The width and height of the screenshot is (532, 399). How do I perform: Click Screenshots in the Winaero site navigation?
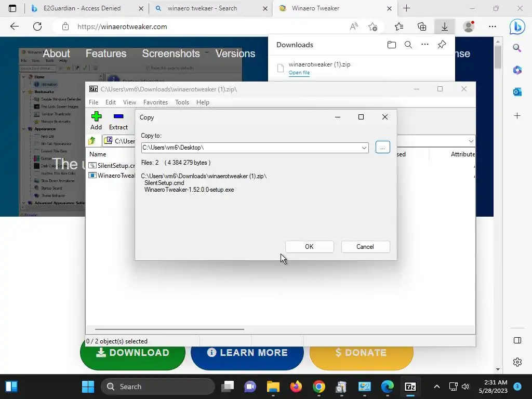(171, 54)
